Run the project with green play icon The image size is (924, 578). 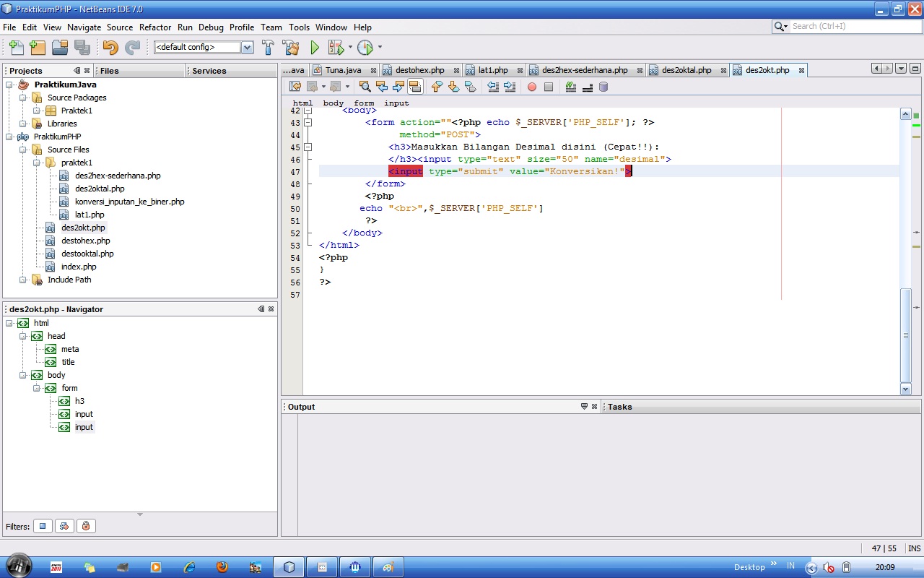pyautogui.click(x=315, y=48)
